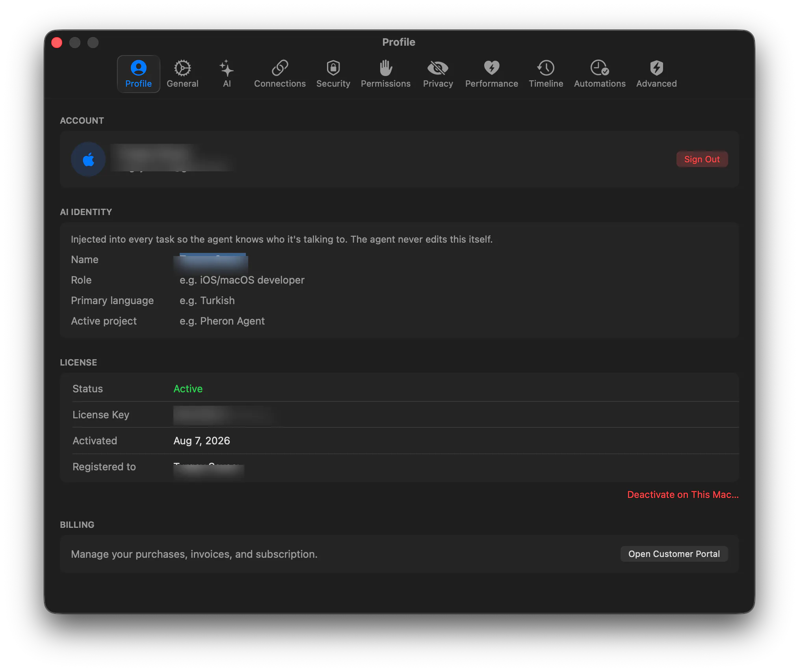The height and width of the screenshot is (672, 799).
Task: Click the blurred License Key value
Action: pyautogui.click(x=223, y=415)
